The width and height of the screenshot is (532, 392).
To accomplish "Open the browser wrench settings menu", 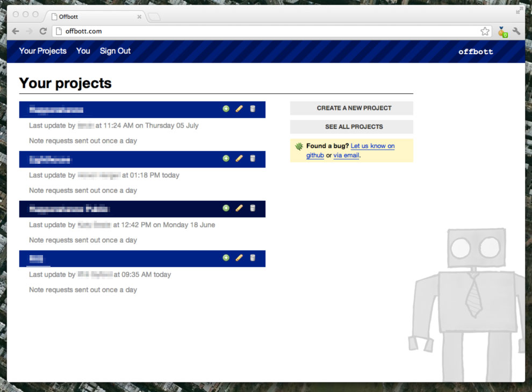I will pos(516,31).
